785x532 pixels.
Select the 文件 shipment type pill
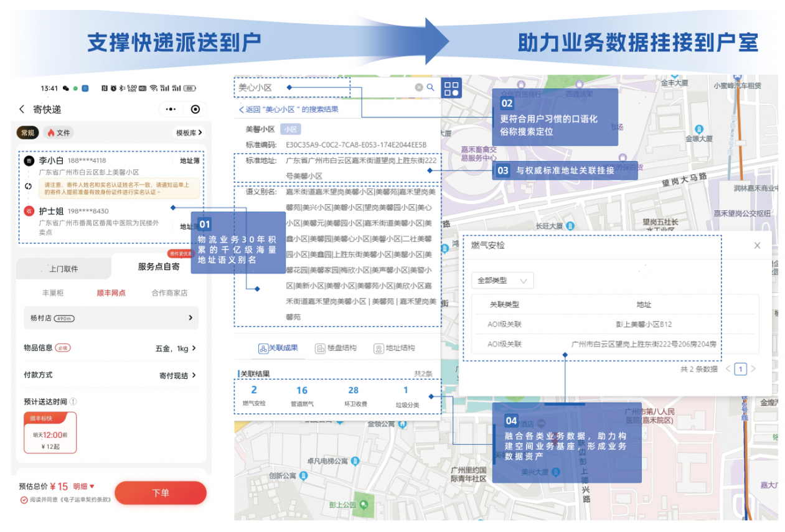[59, 133]
